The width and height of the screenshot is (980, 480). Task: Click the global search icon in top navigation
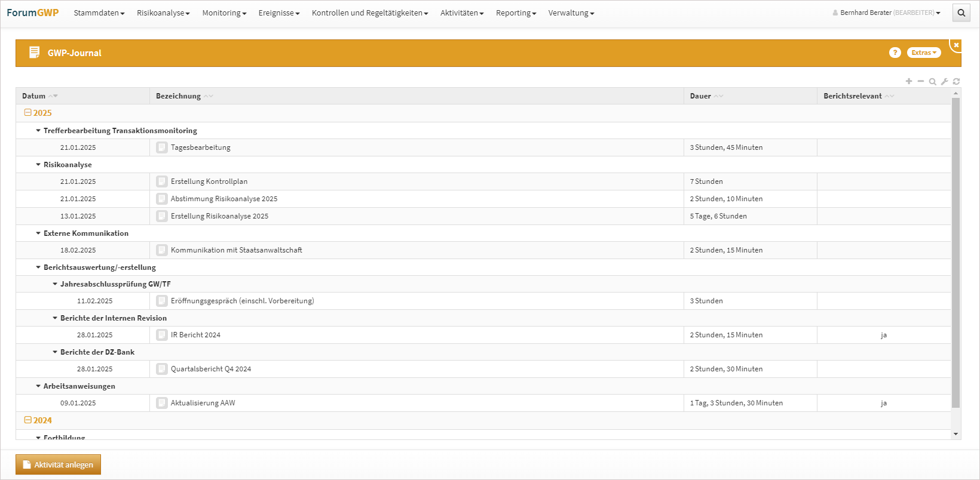click(961, 13)
